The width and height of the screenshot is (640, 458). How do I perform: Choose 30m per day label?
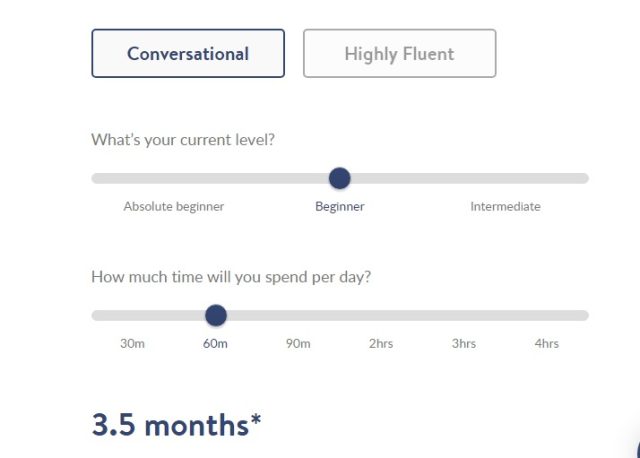(x=132, y=344)
